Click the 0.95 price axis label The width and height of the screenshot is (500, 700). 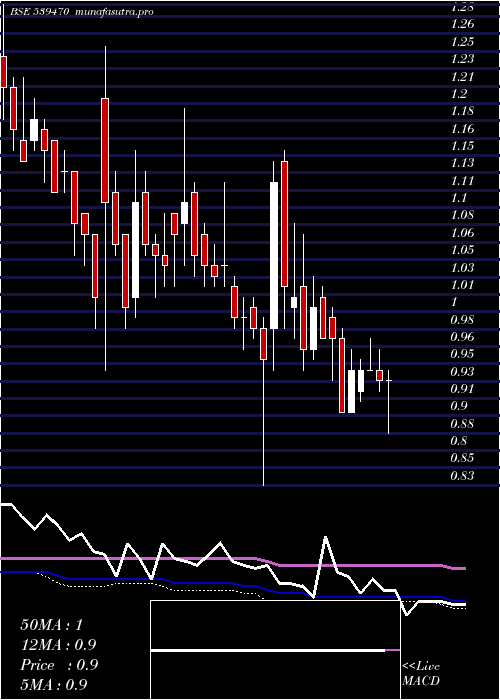[x=462, y=354]
